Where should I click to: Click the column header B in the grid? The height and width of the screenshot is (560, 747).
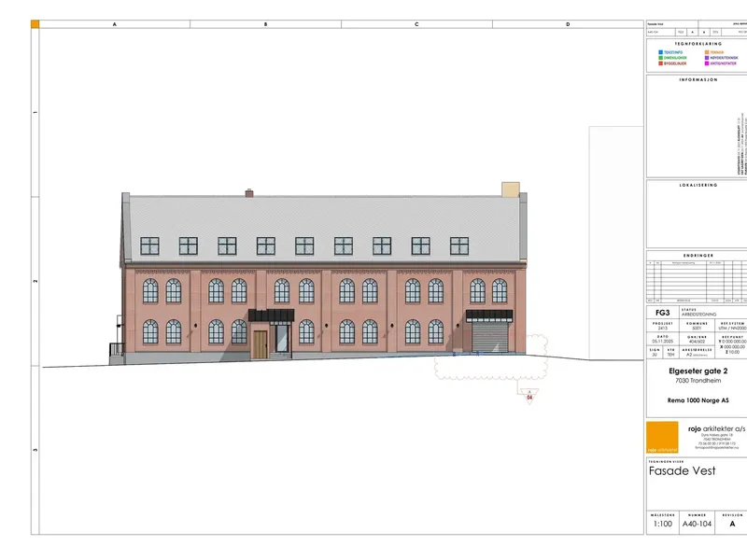point(265,24)
